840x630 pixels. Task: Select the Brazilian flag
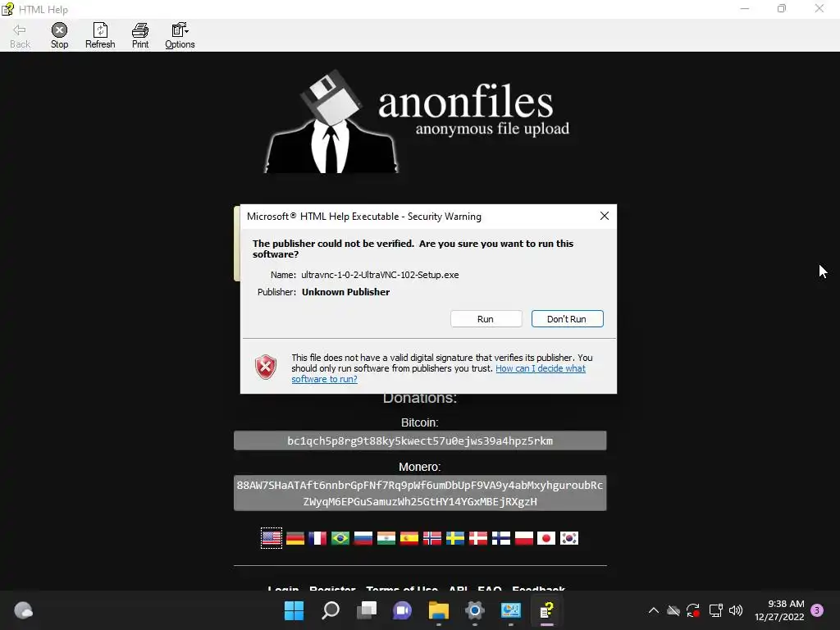tap(340, 538)
